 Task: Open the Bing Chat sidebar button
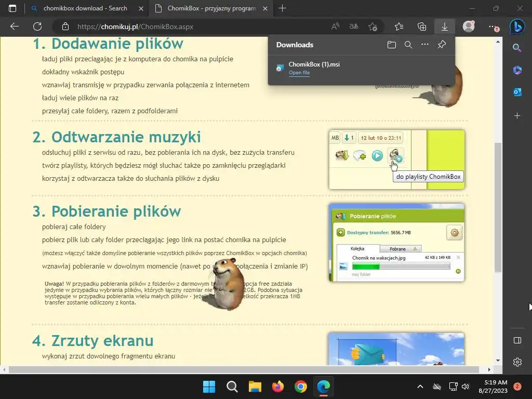point(517,27)
